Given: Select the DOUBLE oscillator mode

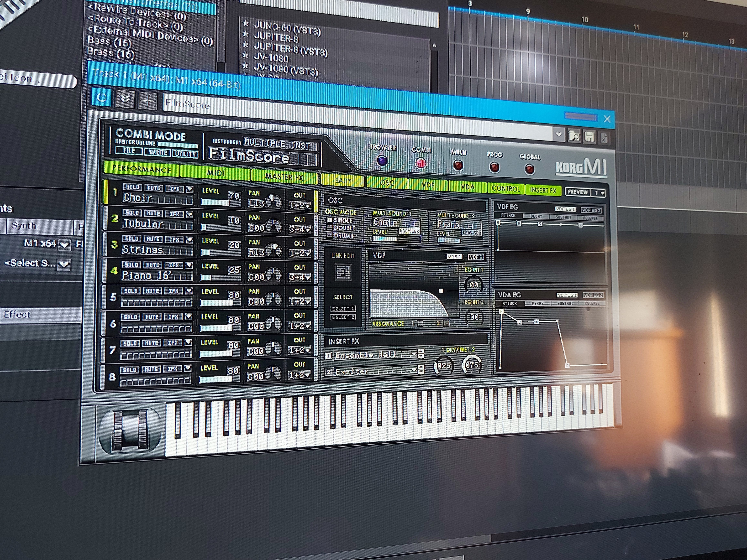Looking at the screenshot, I should (330, 228).
